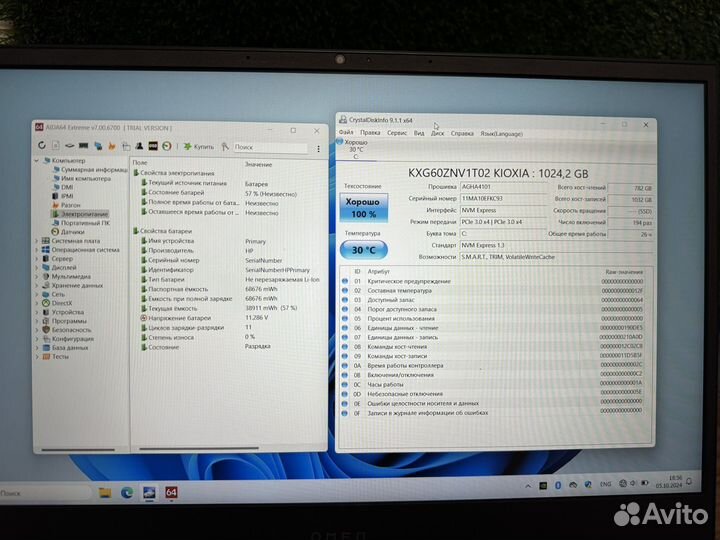
Task: Click the AIDA64 sensor clock toolbar icon
Action: pyautogui.click(x=167, y=146)
